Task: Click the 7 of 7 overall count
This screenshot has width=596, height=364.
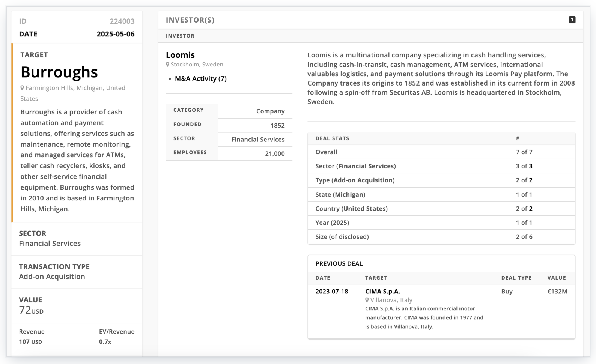Action: tap(524, 152)
